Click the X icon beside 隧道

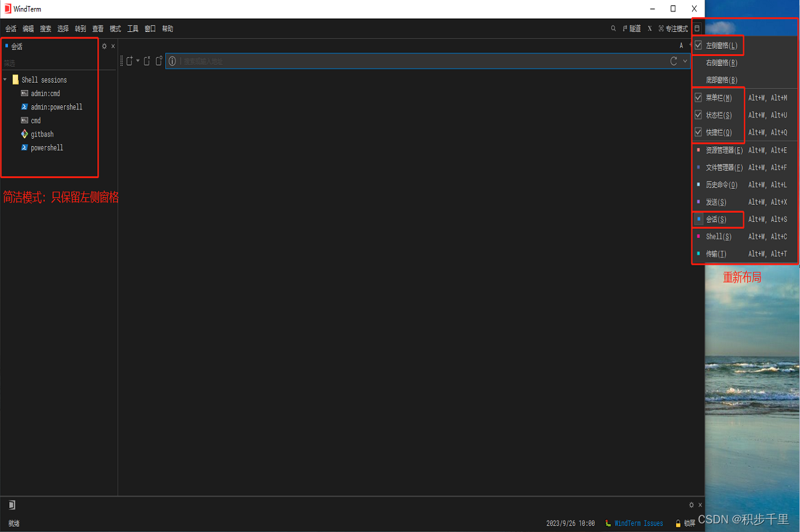click(x=649, y=29)
